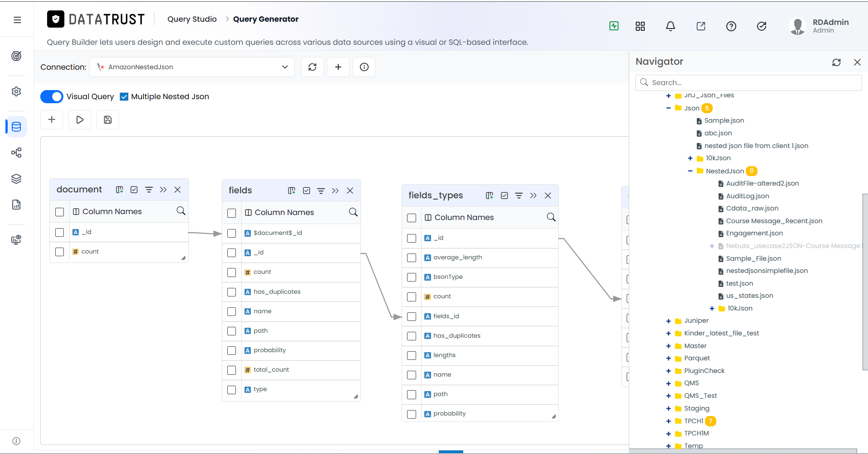Open the apps grid icon
868x454 pixels.
[x=640, y=26]
